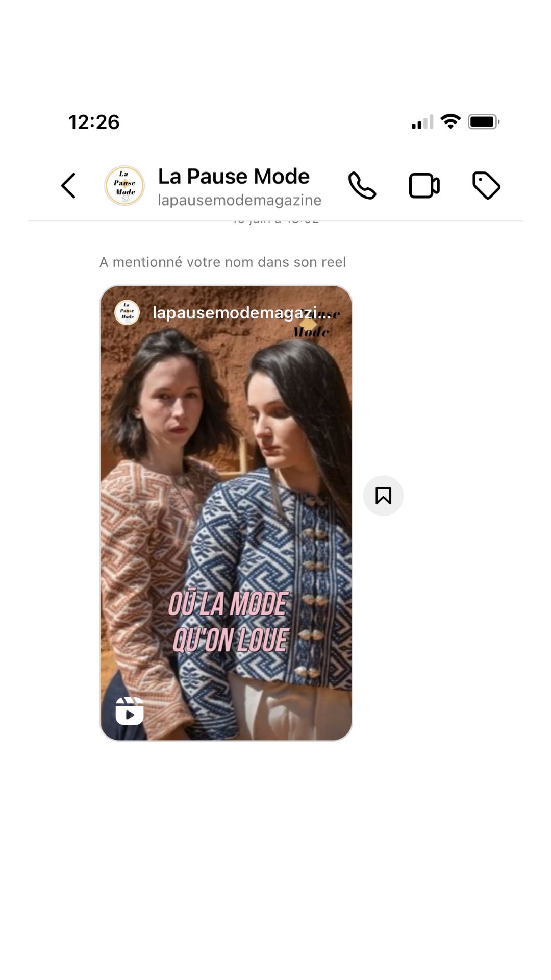Screen dimensions: 551x980
Task: Tap the Wi-Fi indicator in status bar
Action: tap(450, 121)
